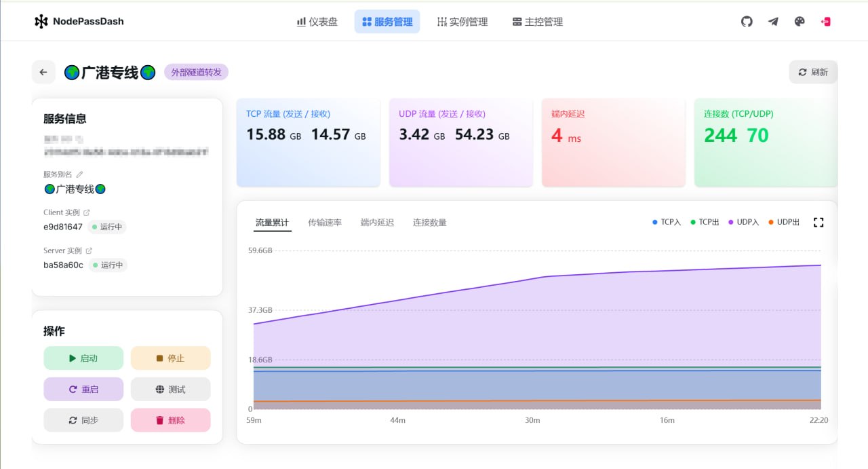
Task: Click 运行中 status next to e9d81647
Action: coord(107,227)
